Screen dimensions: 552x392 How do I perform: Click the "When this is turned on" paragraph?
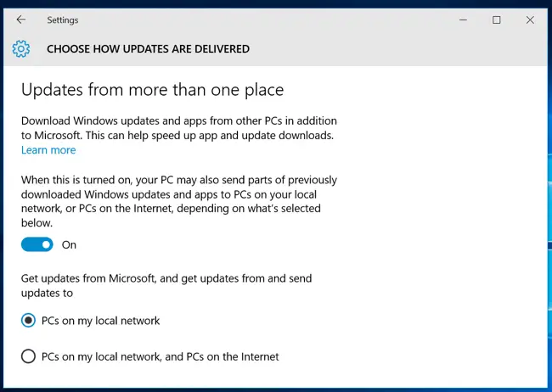tap(179, 201)
